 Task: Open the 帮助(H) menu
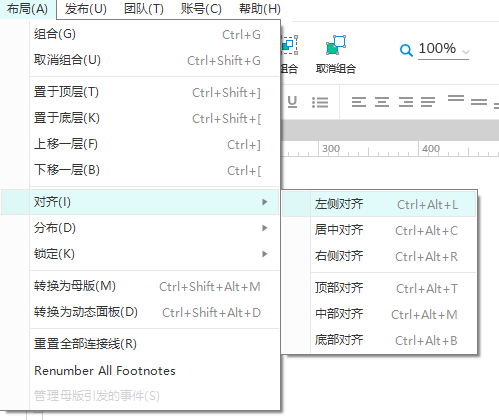260,9
